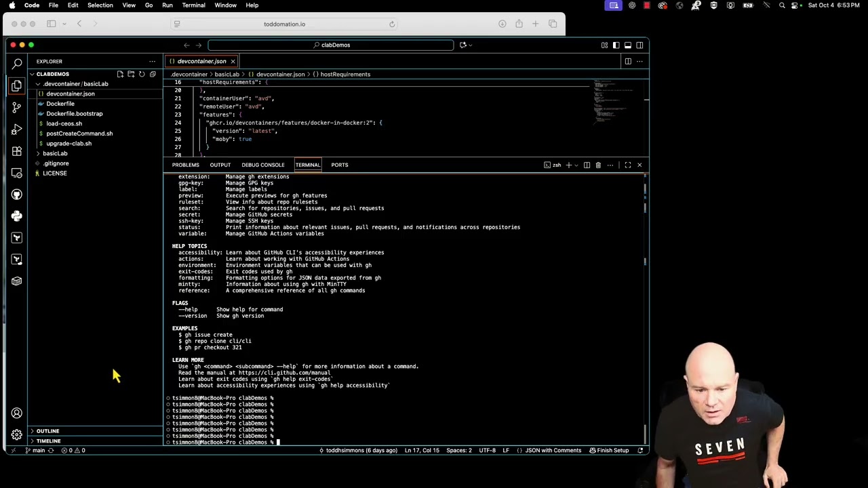The image size is (868, 488).
Task: Open notifications bell in status bar
Action: click(x=640, y=450)
